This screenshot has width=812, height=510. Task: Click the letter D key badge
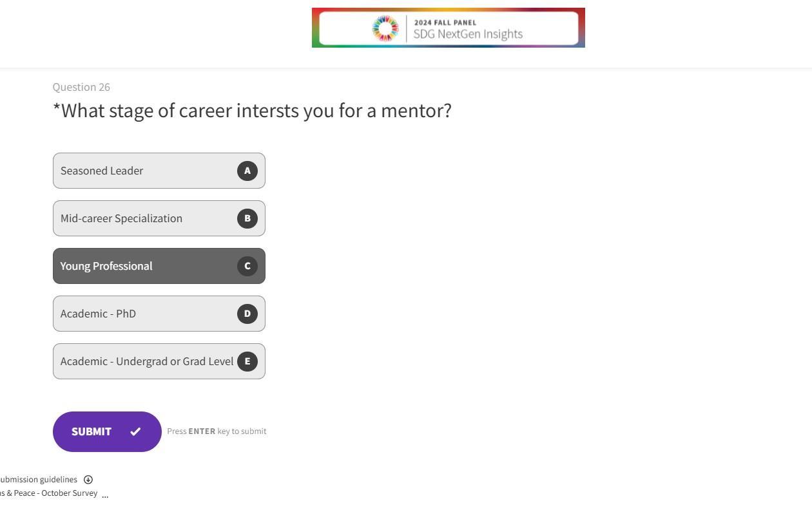(x=247, y=314)
